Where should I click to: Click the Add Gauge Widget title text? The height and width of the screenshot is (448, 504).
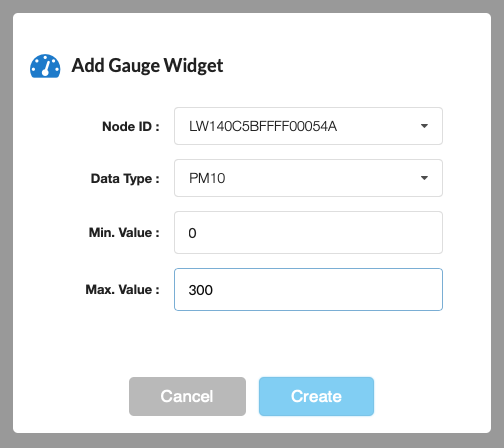pos(147,66)
